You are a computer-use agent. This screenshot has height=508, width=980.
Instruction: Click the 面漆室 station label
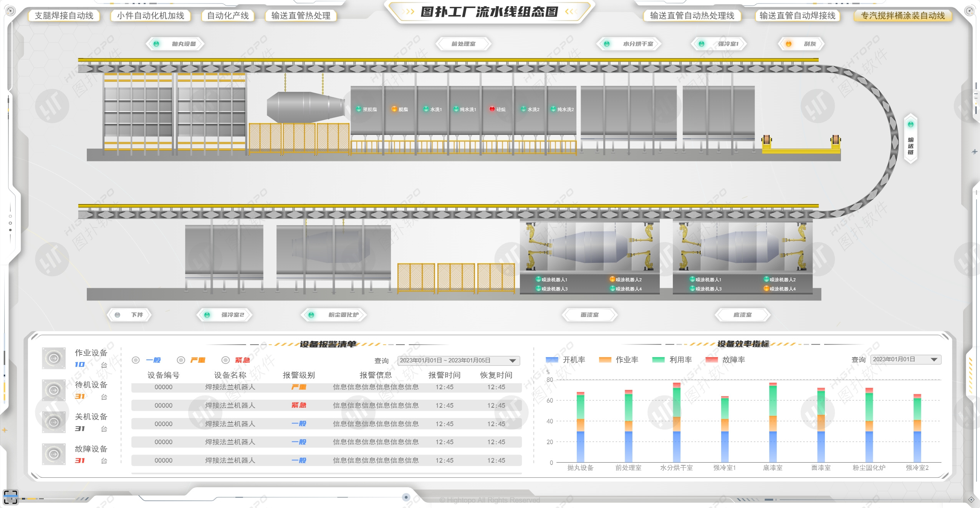pyautogui.click(x=589, y=315)
